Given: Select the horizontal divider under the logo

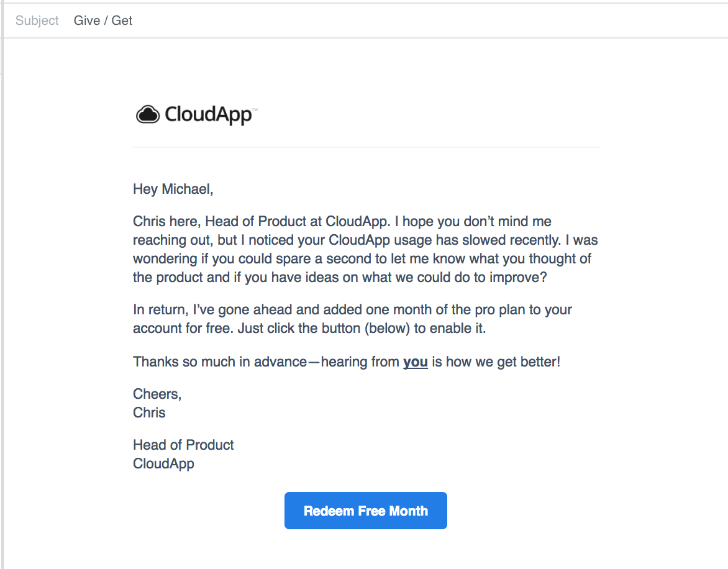Looking at the screenshot, I should [x=365, y=147].
